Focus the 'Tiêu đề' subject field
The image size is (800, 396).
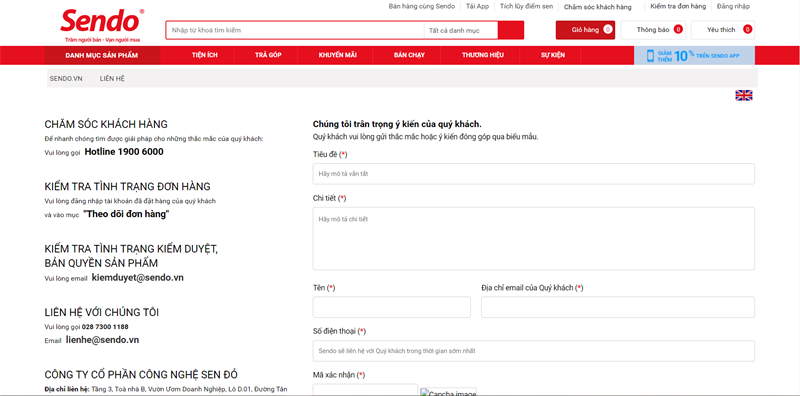[534, 174]
